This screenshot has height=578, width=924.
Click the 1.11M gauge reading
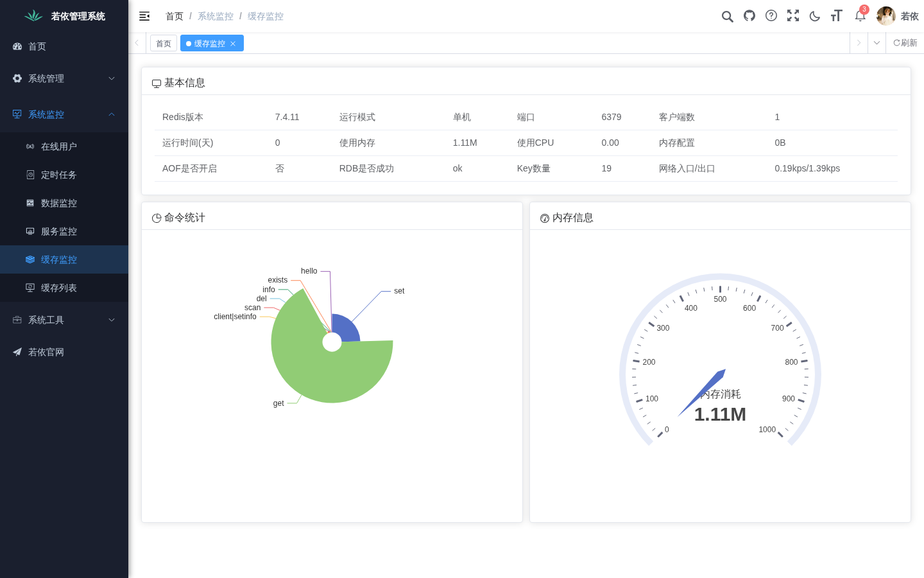coord(720,414)
